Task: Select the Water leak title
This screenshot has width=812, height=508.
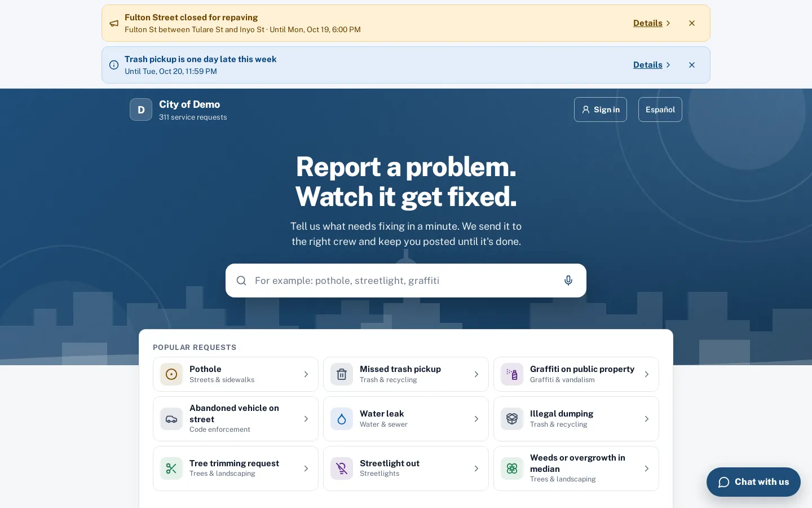Action: click(382, 414)
